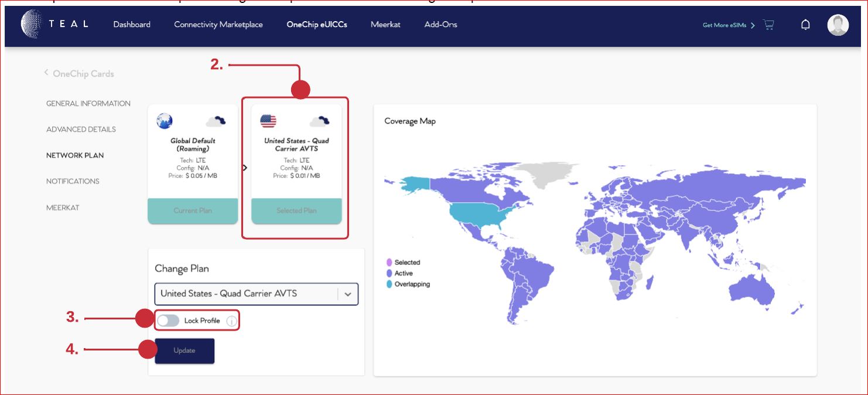868x395 pixels.
Task: Toggle the Lock Profile switch
Action: pos(168,321)
